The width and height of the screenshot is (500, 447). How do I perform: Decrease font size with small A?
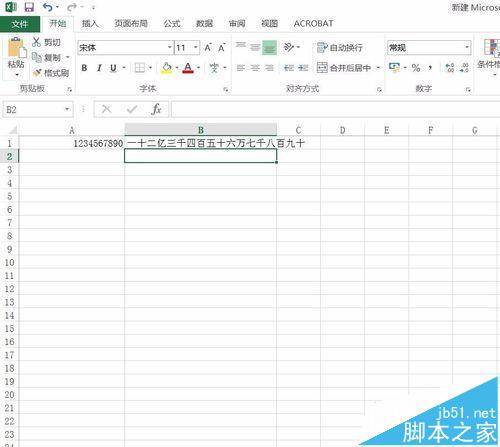[x=222, y=48]
